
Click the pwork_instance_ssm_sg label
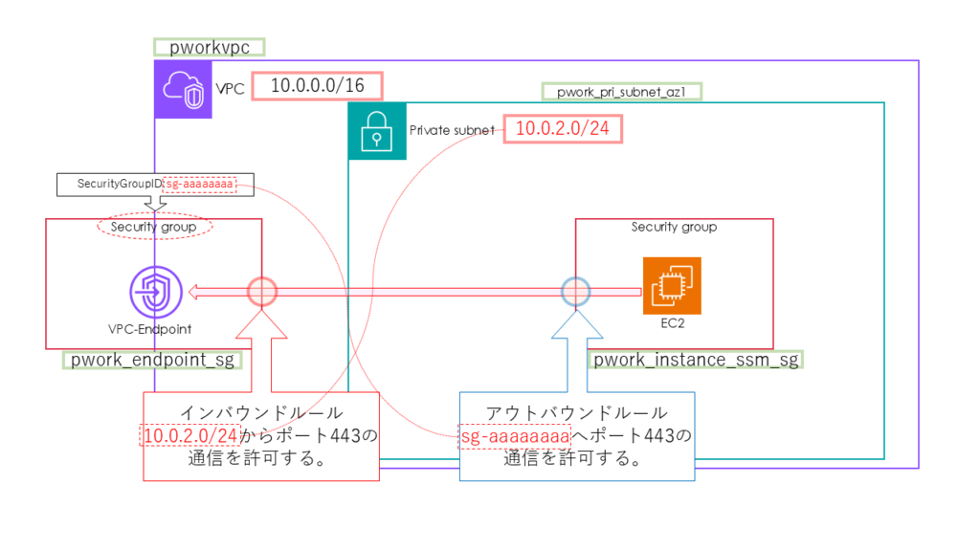click(695, 361)
